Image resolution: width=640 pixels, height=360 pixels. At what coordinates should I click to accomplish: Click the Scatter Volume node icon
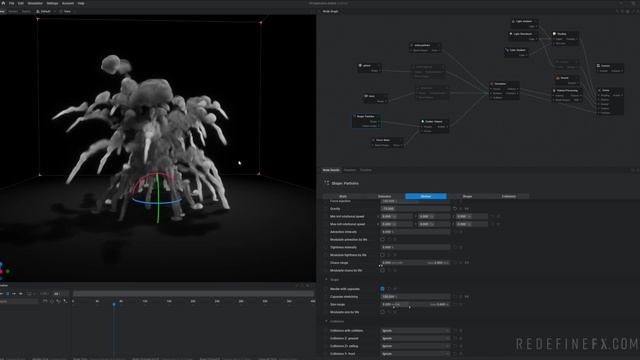click(422, 121)
